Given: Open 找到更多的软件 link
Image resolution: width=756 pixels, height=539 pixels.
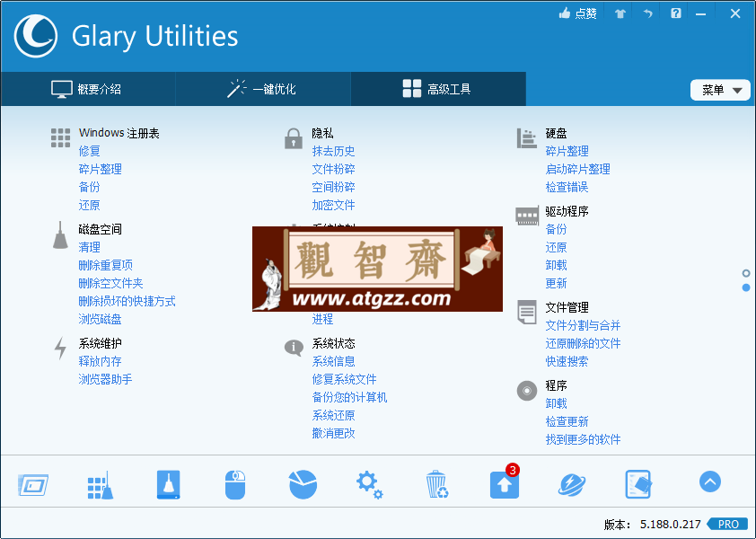Looking at the screenshot, I should (x=583, y=439).
